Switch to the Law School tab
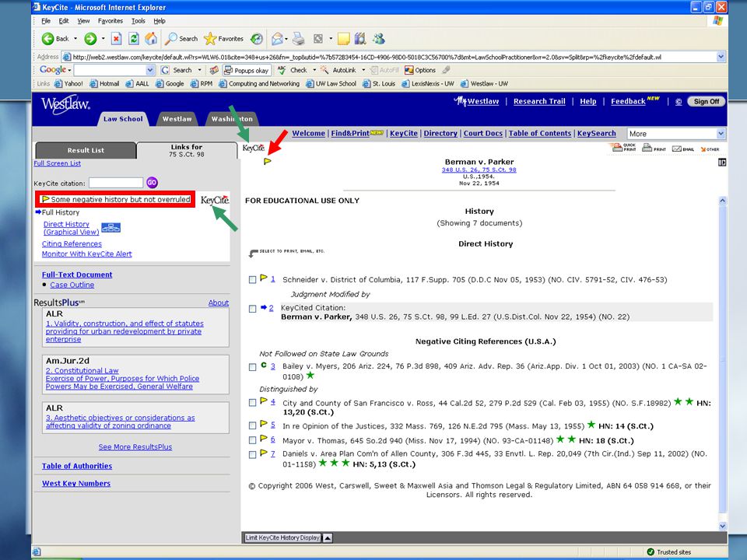 (x=123, y=119)
